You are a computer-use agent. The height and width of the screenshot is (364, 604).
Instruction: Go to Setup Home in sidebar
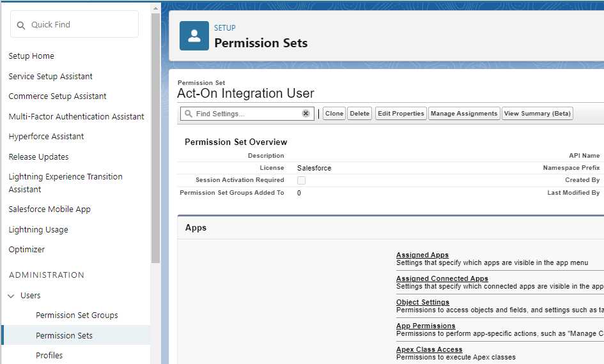click(x=31, y=56)
